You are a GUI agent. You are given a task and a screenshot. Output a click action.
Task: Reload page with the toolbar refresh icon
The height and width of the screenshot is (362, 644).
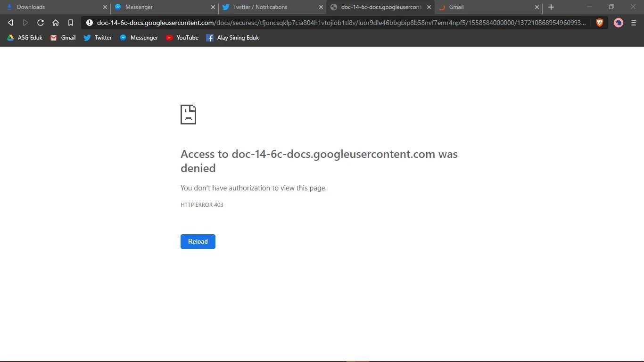(x=41, y=23)
